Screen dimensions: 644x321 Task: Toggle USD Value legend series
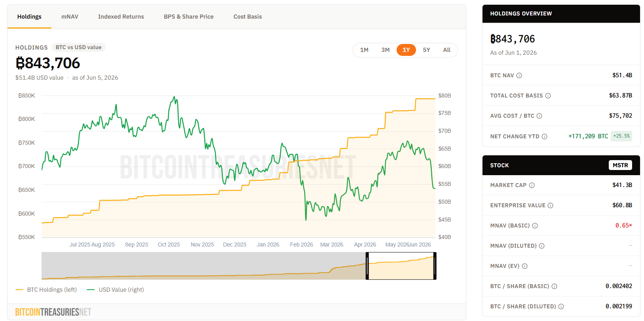pos(115,290)
